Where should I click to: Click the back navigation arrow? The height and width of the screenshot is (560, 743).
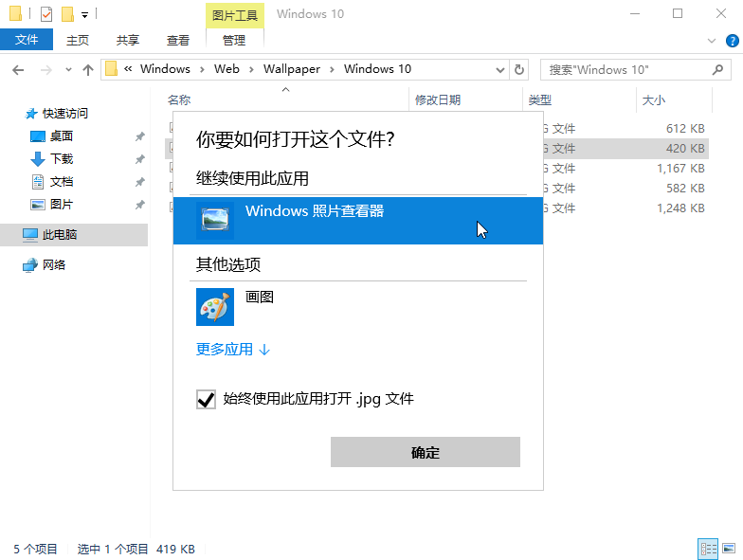pyautogui.click(x=19, y=69)
